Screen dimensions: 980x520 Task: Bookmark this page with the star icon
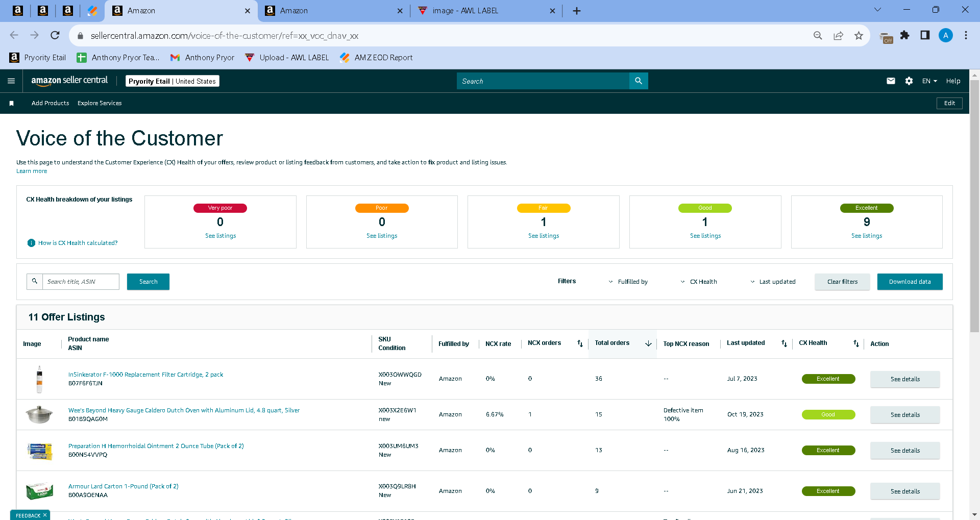859,35
